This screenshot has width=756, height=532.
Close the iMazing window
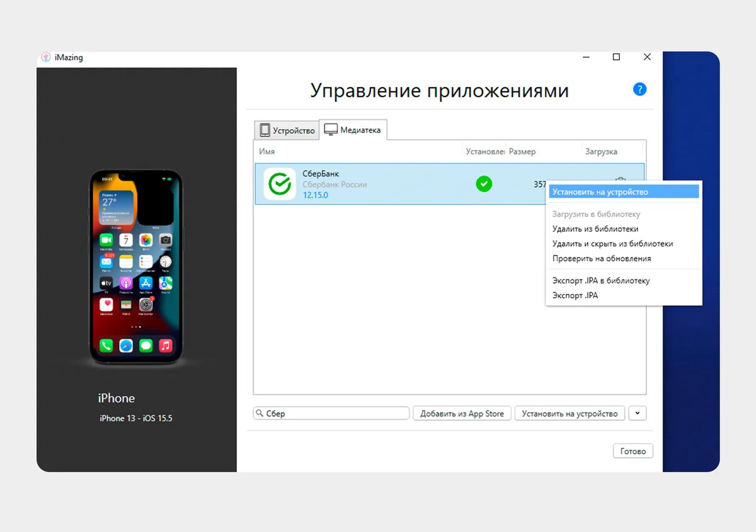click(x=647, y=57)
